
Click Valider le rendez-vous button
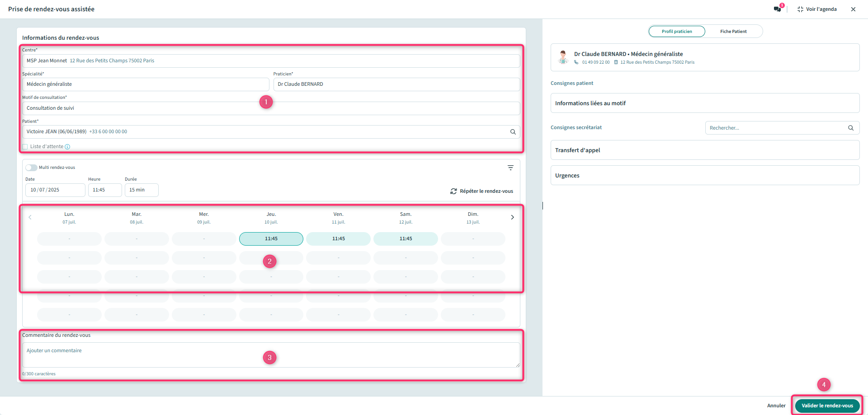coord(827,406)
